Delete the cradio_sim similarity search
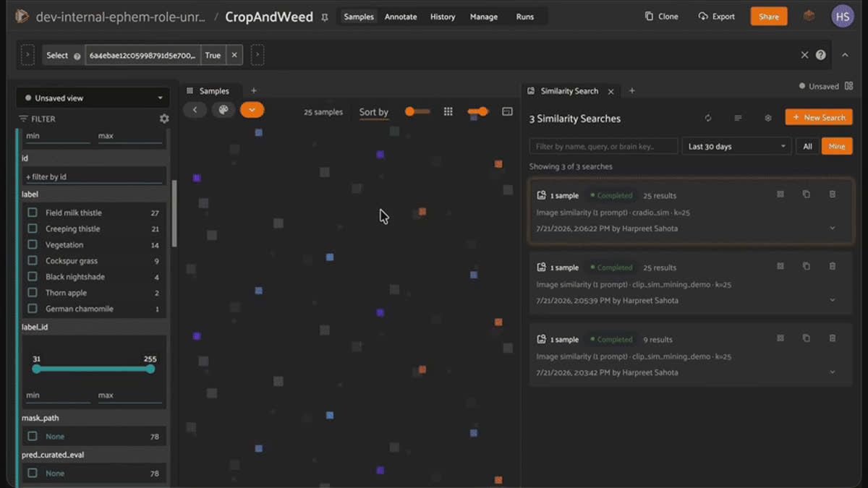This screenshot has width=868, height=488. click(833, 194)
